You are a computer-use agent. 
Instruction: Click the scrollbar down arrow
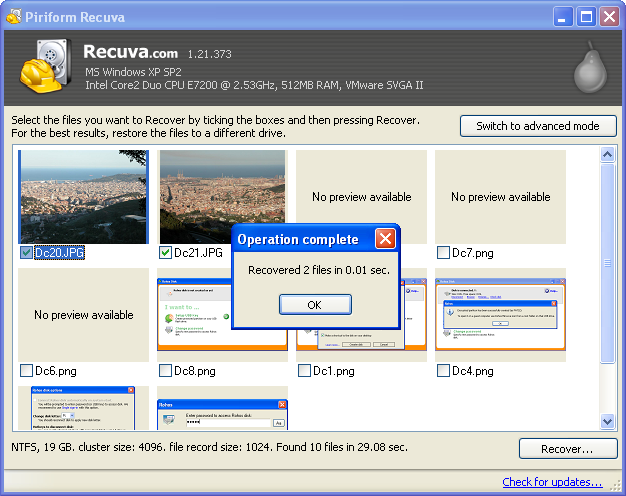tap(608, 421)
